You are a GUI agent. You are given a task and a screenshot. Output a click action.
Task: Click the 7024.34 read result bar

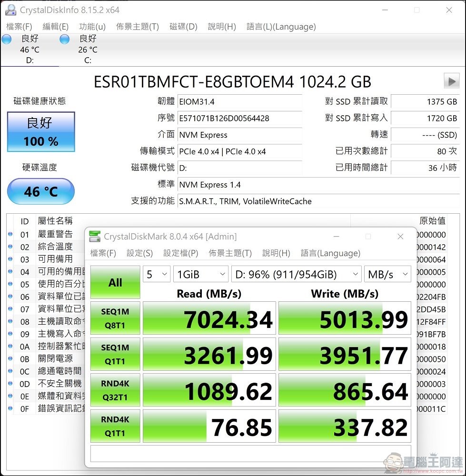click(x=209, y=318)
